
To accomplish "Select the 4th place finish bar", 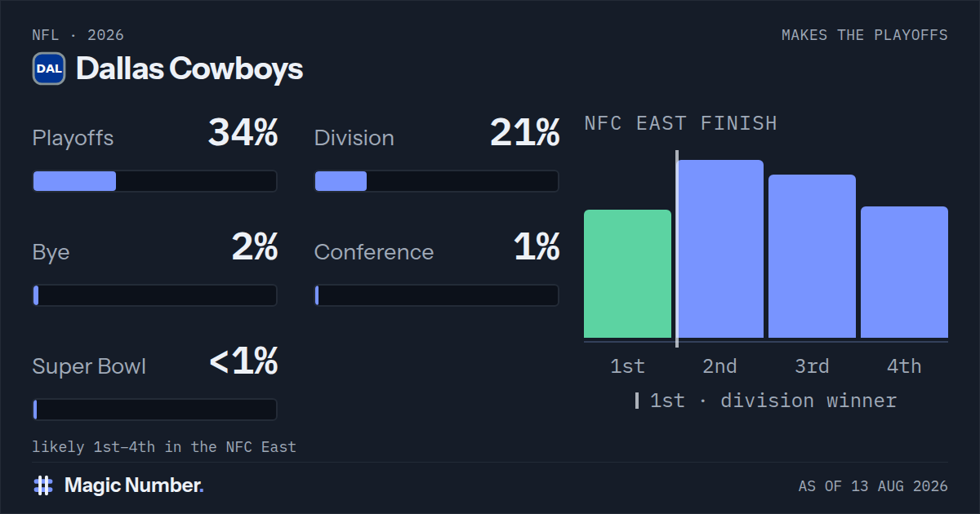I will 904,273.
